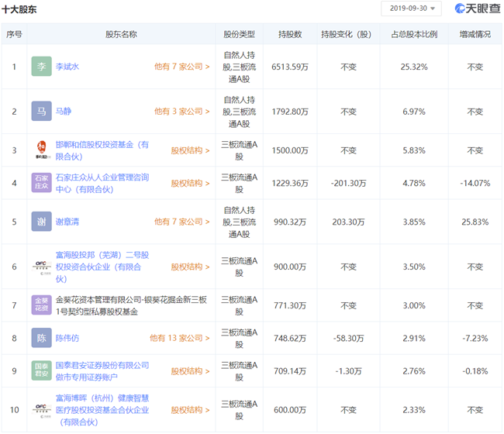
Task: Select the -0.18% change cell
Action: coord(475,371)
